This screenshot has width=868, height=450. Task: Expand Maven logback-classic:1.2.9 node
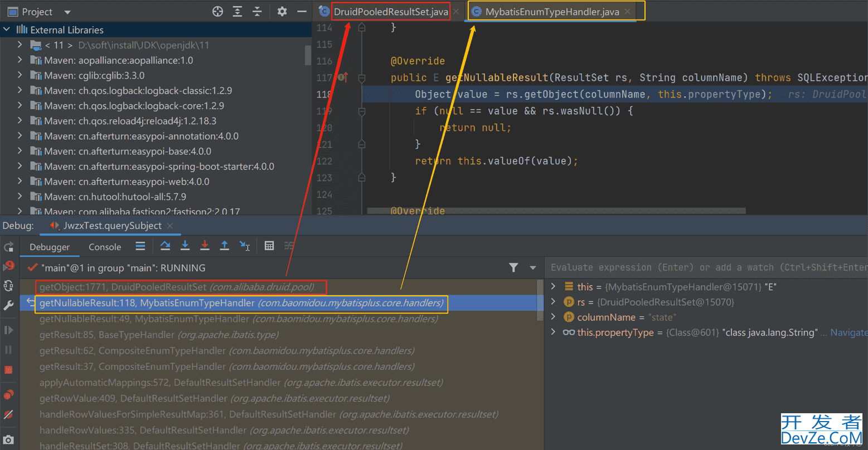20,90
